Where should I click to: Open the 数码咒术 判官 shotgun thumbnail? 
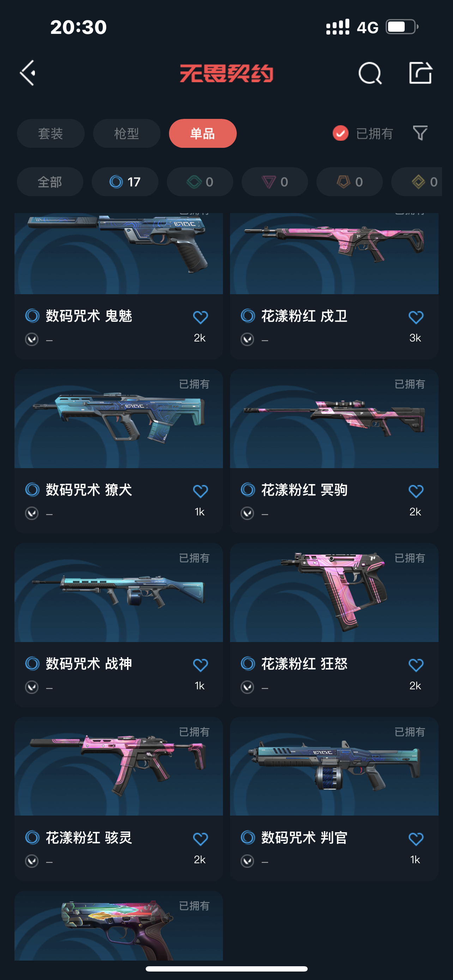pyautogui.click(x=334, y=766)
